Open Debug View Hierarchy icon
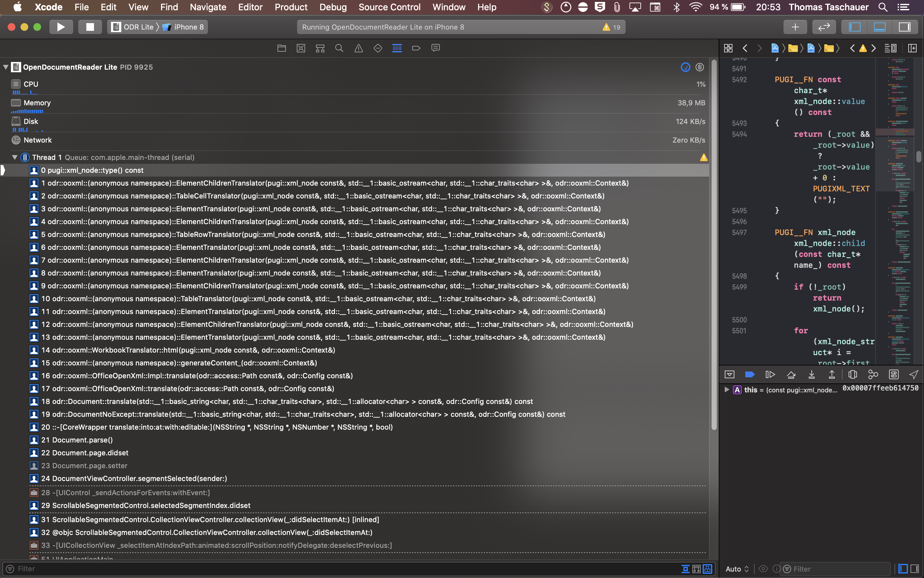Viewport: 924px width, 578px height. pos(852,375)
